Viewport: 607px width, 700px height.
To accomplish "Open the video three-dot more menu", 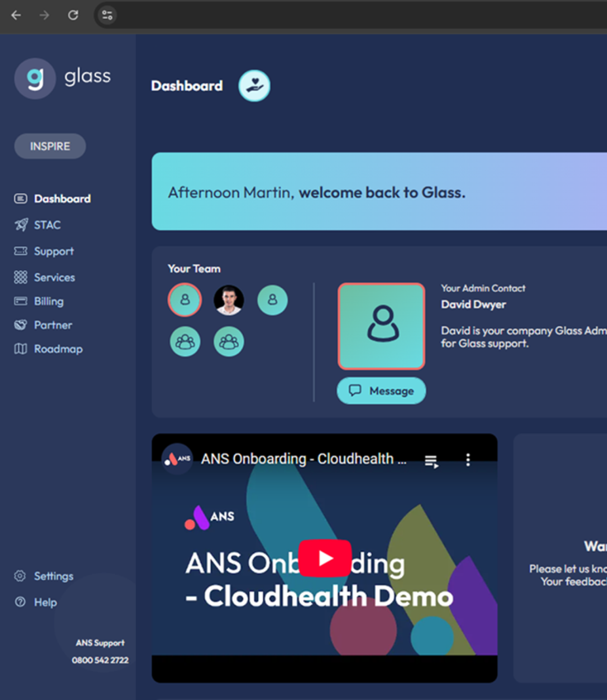I will pos(468,460).
